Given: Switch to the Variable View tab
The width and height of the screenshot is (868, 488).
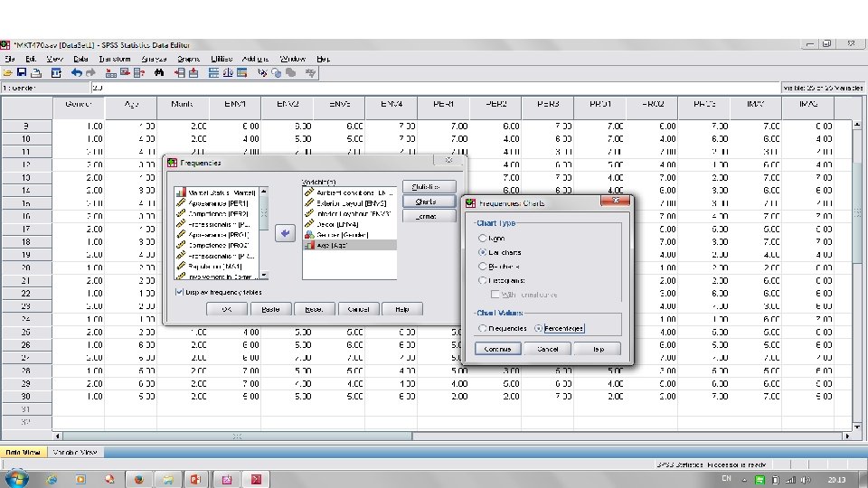Looking at the screenshot, I should tap(75, 452).
